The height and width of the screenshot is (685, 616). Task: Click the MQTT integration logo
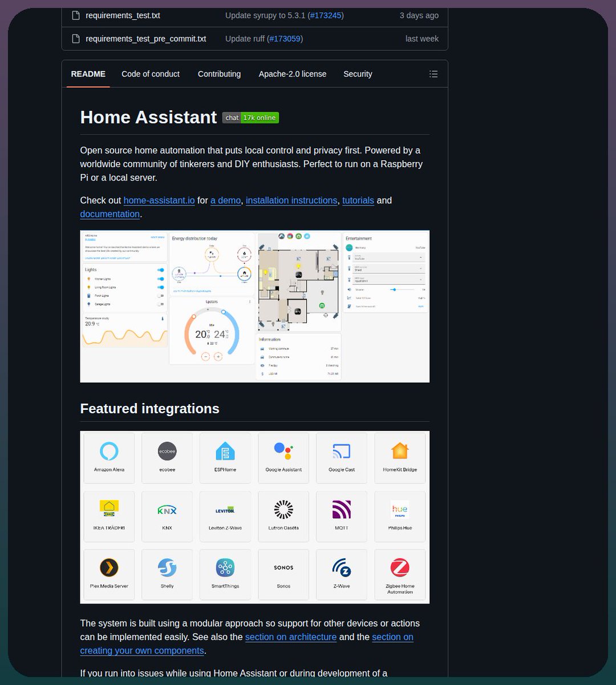click(342, 509)
